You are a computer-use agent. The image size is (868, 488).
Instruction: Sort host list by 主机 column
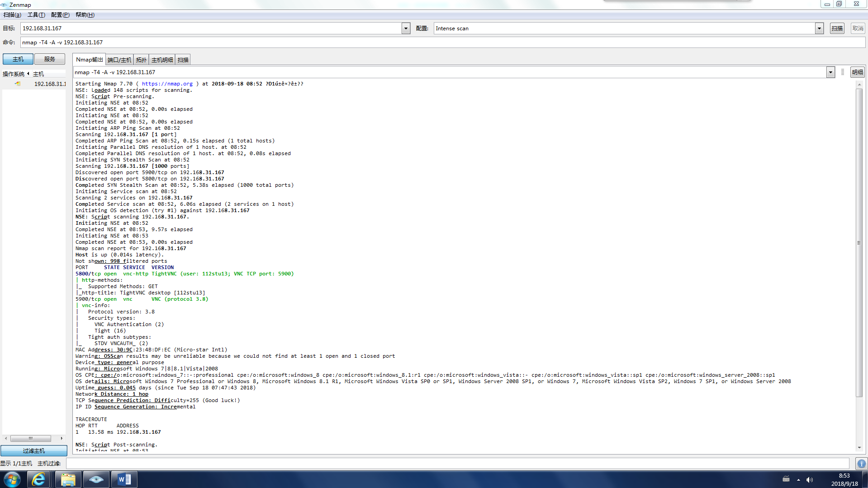click(38, 74)
